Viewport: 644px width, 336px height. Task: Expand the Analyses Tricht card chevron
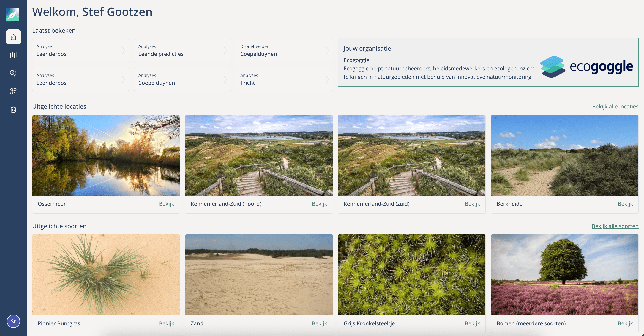pos(328,79)
